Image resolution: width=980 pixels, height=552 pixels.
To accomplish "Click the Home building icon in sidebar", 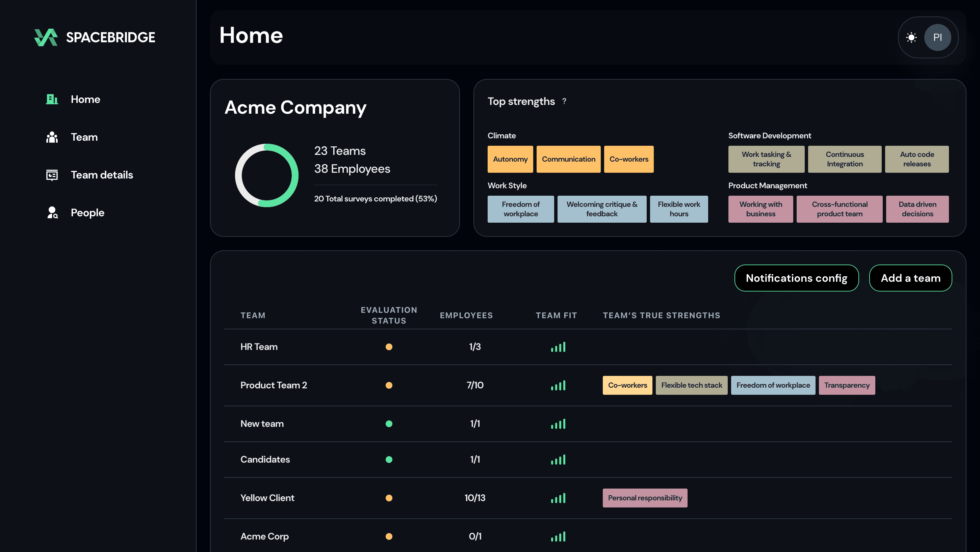I will point(52,99).
